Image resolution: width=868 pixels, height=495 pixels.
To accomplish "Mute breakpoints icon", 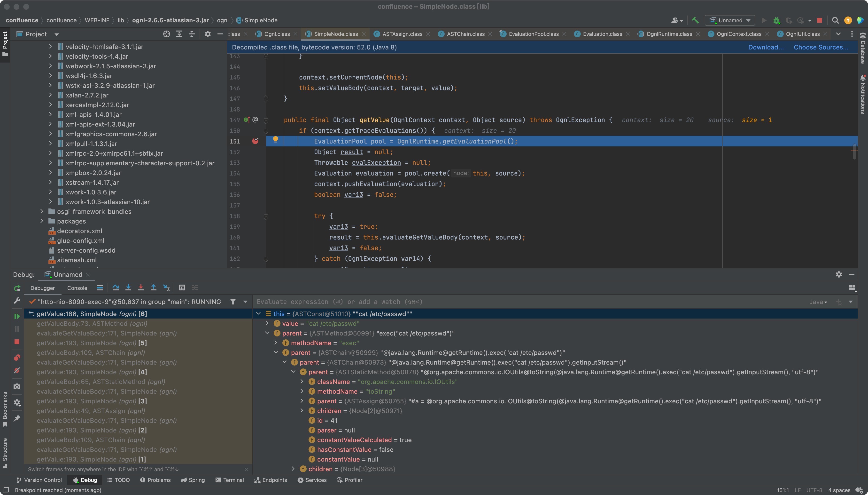I will 17,371.
